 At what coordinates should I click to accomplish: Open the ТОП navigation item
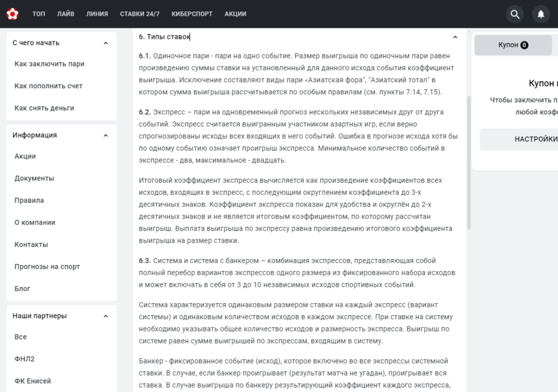39,14
